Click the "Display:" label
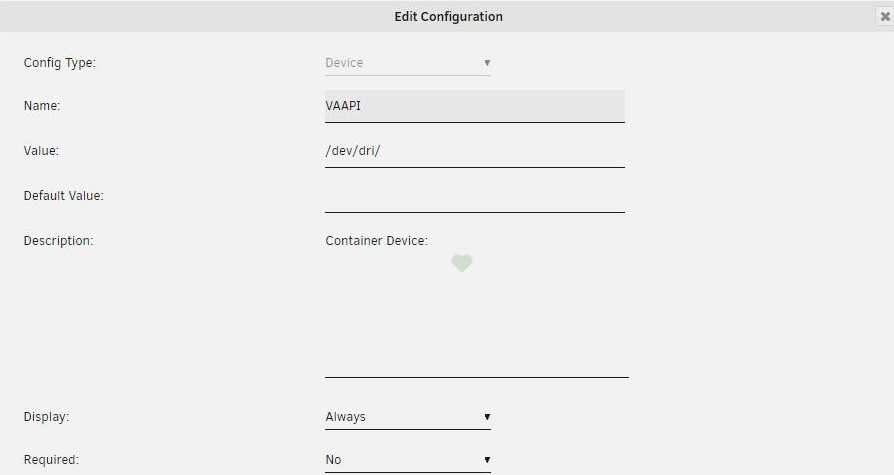The image size is (894, 475). 45,417
